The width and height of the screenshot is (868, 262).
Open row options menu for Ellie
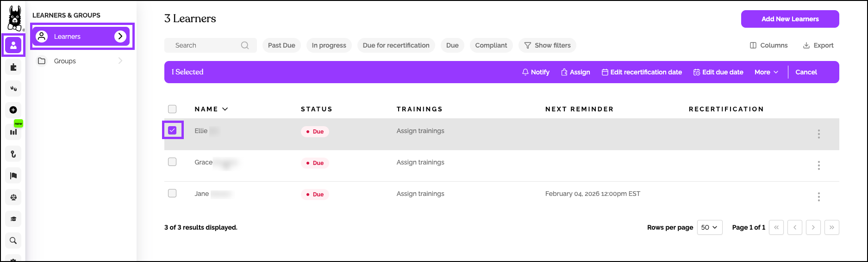818,134
